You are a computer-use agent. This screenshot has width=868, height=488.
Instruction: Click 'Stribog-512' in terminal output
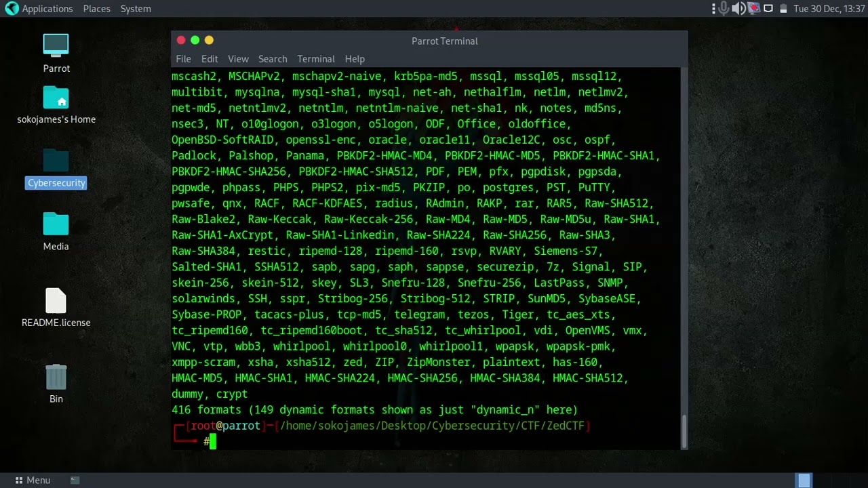point(435,298)
